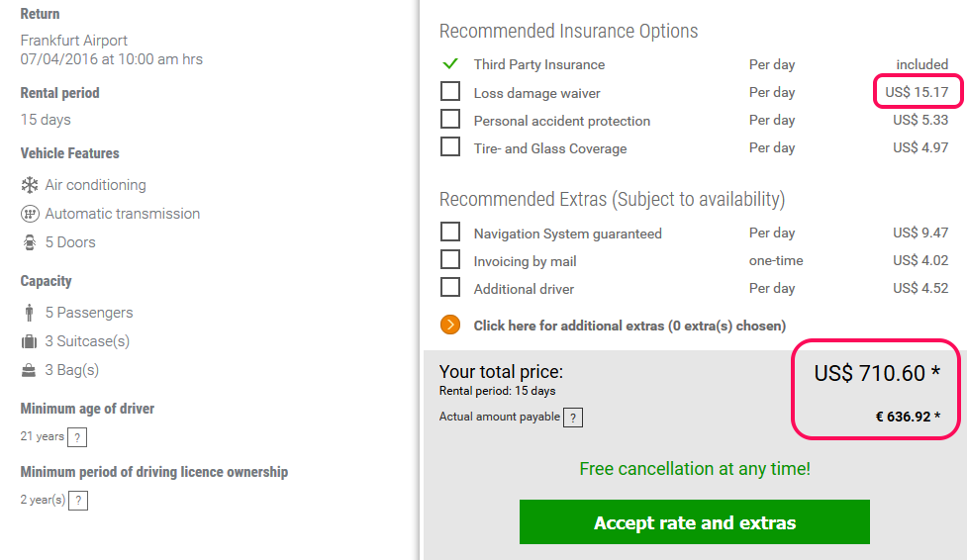Click the 5 Doors car icon
The height and width of the screenshot is (560, 967).
tap(30, 242)
